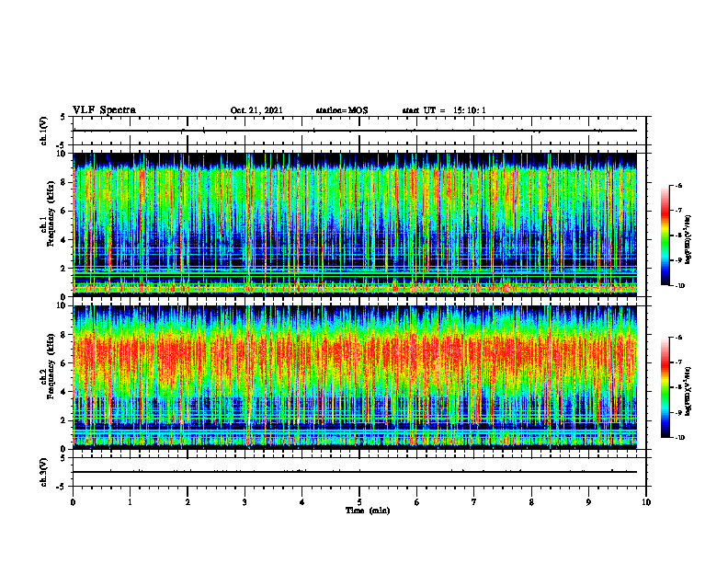Click the ch.1 spectrogram panel
Viewport: 728px width, 563px height.
tap(355, 224)
